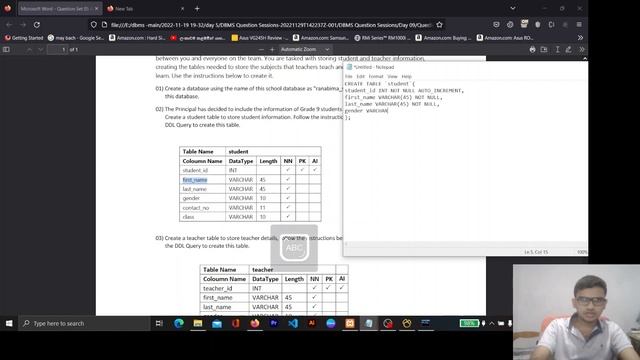640x360 pixels.
Task: Go back in Firefox
Action: click(x=9, y=25)
